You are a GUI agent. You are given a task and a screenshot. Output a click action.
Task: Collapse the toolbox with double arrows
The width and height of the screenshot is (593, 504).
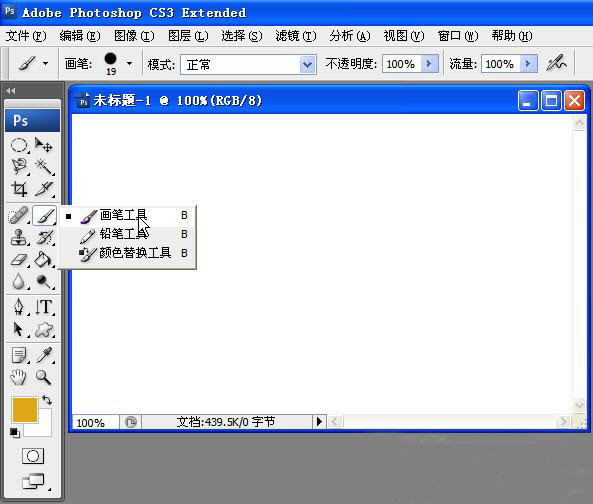point(11,91)
